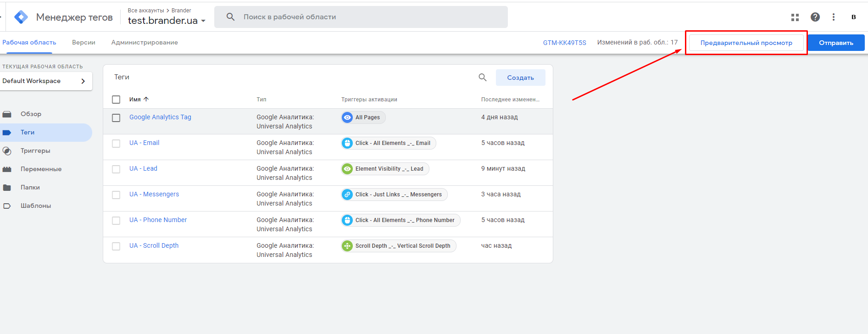Click the Scroll Depth trigger icon
This screenshot has width=868, height=334.
(347, 246)
